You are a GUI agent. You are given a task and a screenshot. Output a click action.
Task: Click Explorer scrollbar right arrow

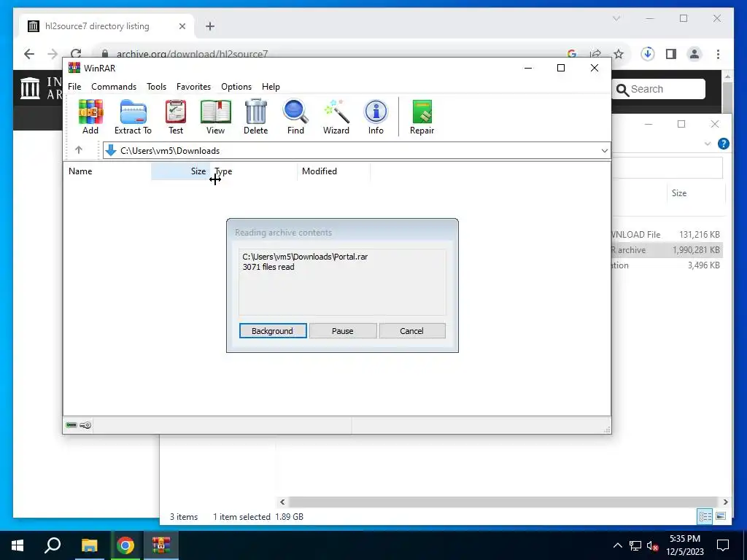(726, 502)
